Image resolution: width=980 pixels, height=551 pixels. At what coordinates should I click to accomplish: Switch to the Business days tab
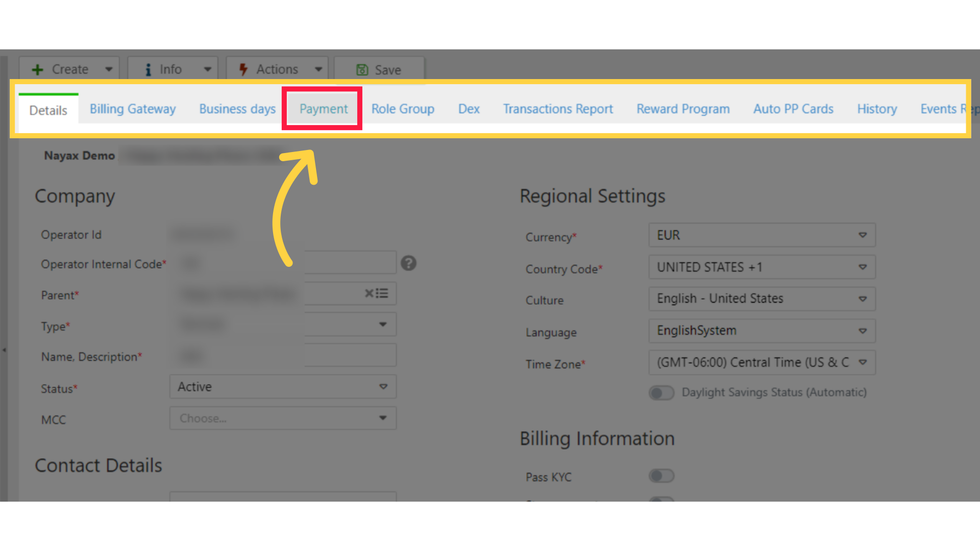coord(237,109)
